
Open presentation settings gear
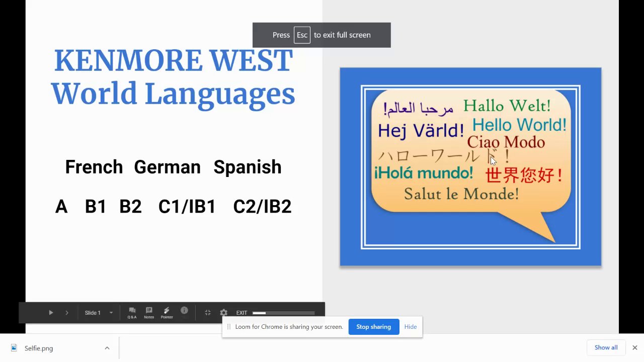pos(224,313)
